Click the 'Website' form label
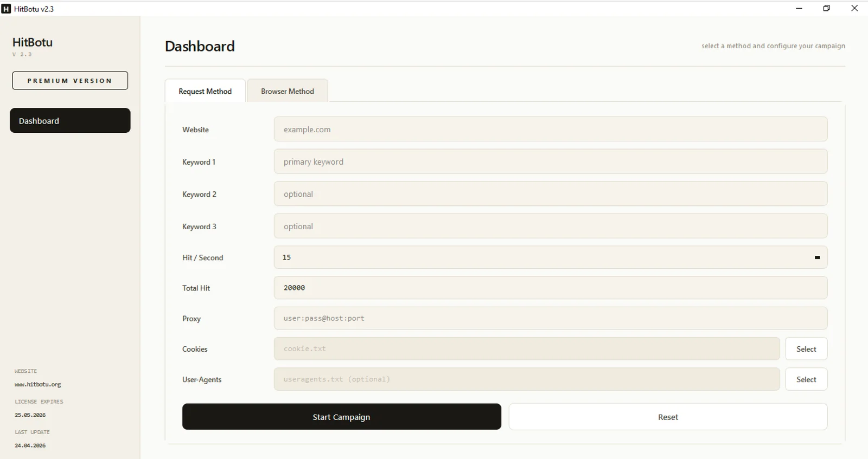This screenshot has width=868, height=459. pyautogui.click(x=195, y=130)
